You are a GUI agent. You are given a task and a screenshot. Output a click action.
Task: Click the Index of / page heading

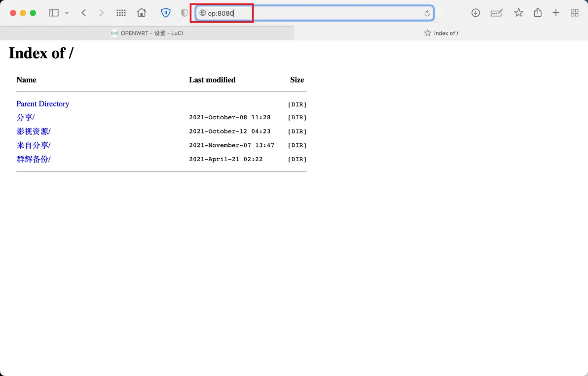pyautogui.click(x=41, y=53)
